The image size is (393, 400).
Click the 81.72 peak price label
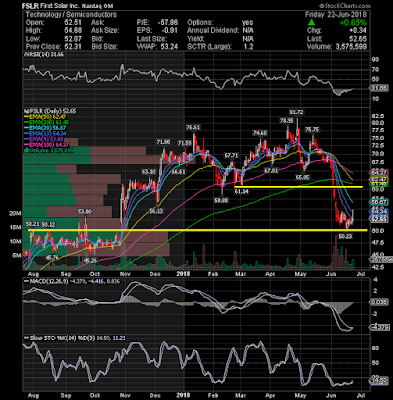(296, 112)
